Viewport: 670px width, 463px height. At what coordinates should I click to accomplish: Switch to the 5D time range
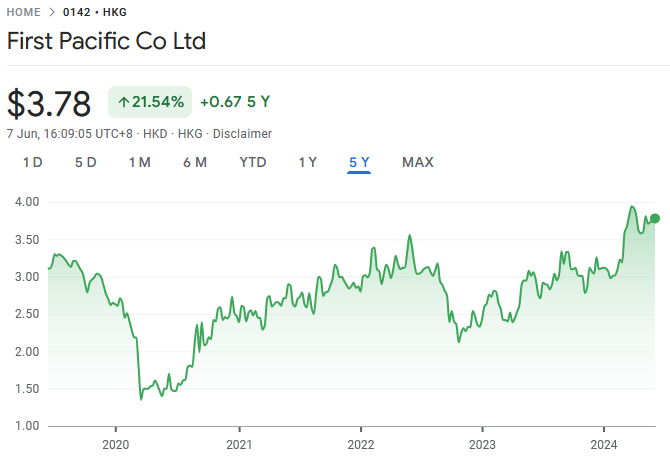point(85,162)
